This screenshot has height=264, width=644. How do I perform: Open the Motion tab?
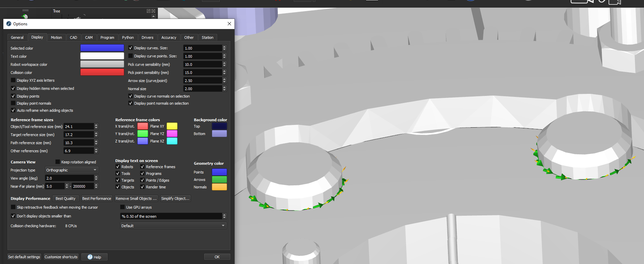coord(56,37)
